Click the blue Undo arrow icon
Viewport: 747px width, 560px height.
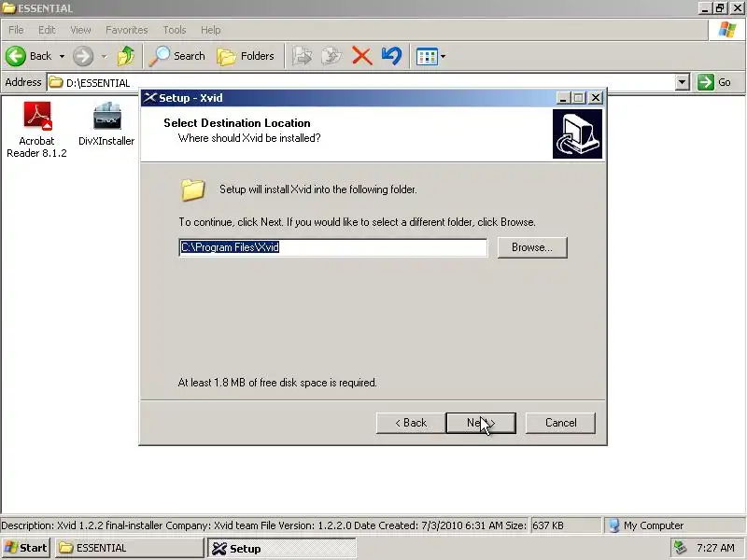pos(391,56)
